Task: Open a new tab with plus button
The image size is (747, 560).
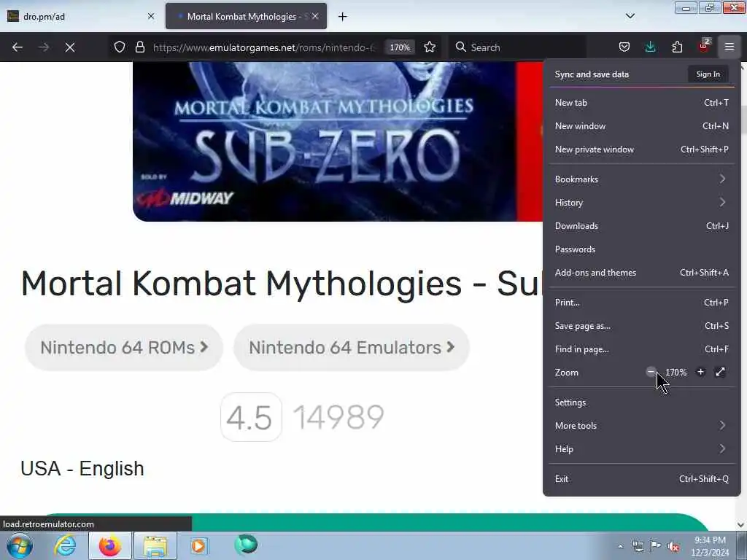Action: (343, 17)
